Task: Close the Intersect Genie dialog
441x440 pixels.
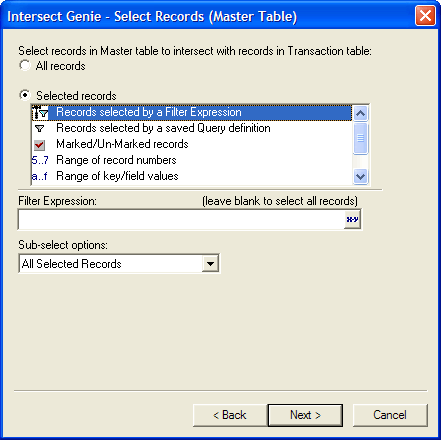Action: [x=425, y=16]
